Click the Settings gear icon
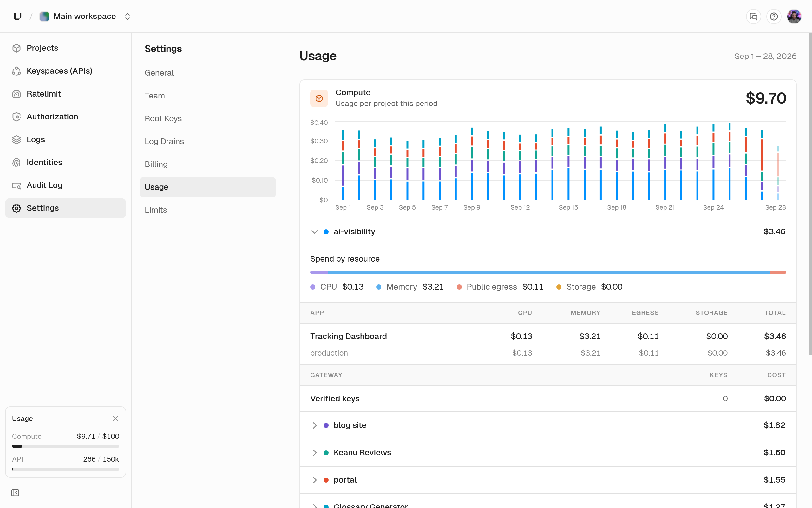This screenshot has width=812, height=508. click(x=16, y=208)
